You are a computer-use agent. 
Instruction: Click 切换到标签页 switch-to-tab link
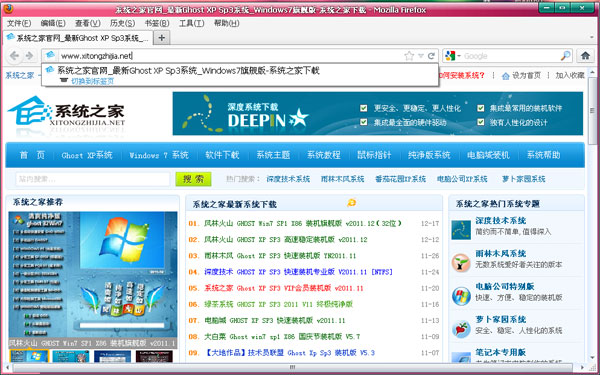coord(92,81)
